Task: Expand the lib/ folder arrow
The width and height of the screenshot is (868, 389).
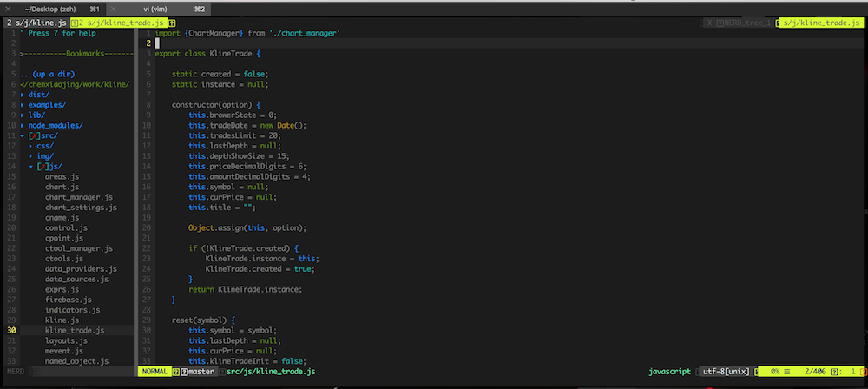Action: 23,115
